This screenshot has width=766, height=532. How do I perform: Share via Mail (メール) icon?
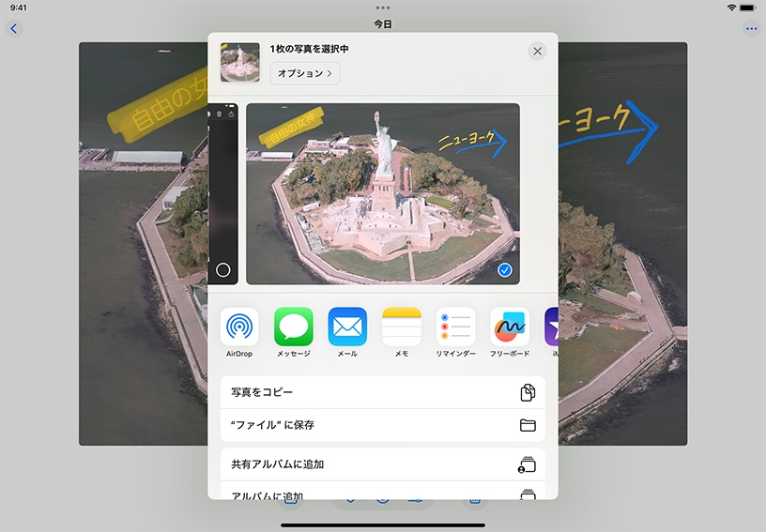tap(347, 327)
